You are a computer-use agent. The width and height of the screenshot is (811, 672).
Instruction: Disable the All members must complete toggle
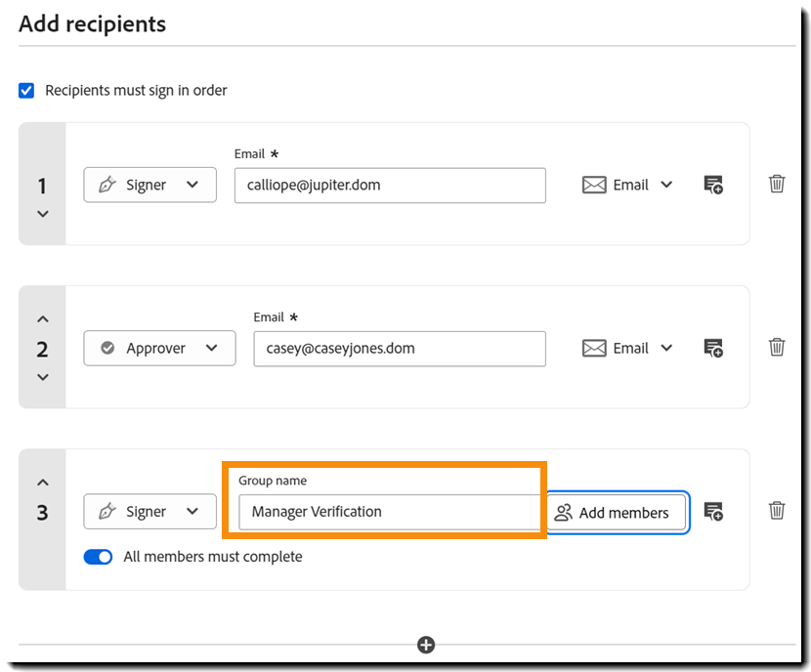[98, 556]
